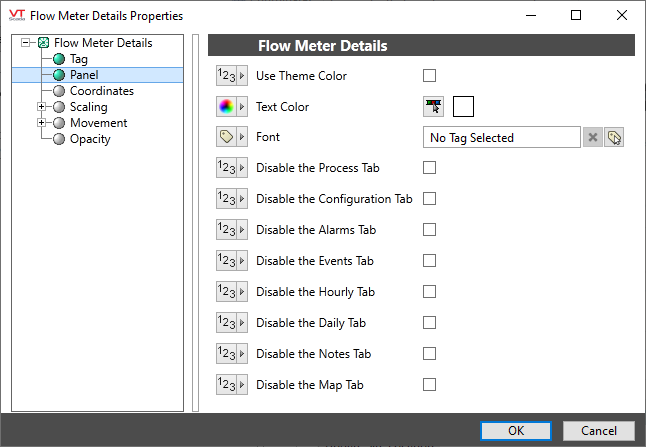The height and width of the screenshot is (447, 646).
Task: Click the white Text Color swatch
Action: [x=463, y=107]
